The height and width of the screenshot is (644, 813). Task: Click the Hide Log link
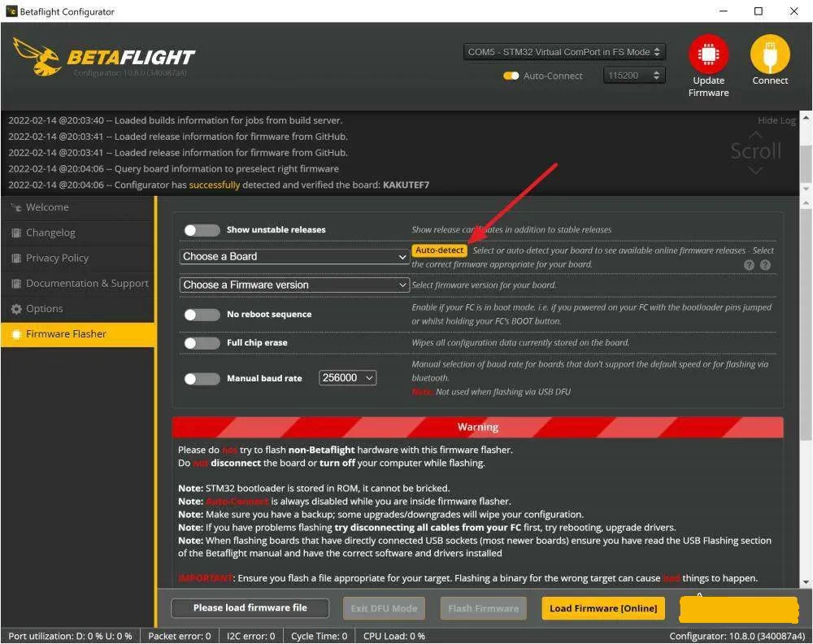[x=776, y=120]
